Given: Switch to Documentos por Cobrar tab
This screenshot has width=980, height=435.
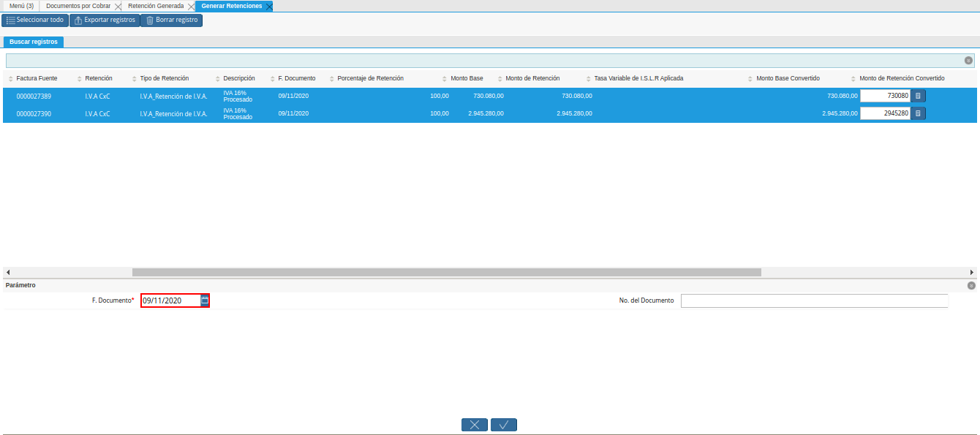Looking at the screenshot, I should pos(78,6).
